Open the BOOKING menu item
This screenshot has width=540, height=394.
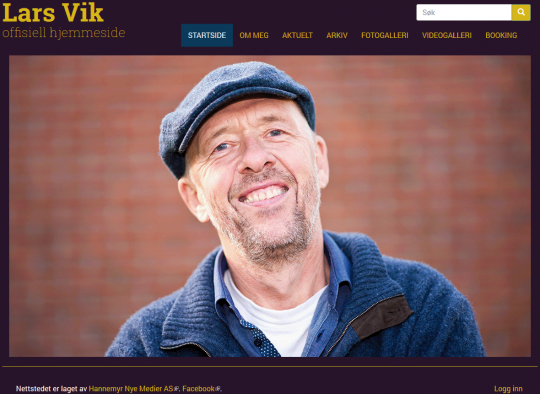pos(501,35)
